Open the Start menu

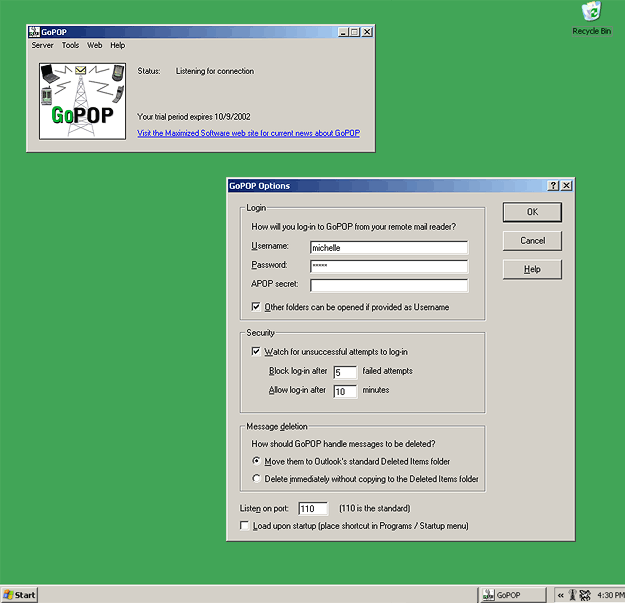coord(19,595)
